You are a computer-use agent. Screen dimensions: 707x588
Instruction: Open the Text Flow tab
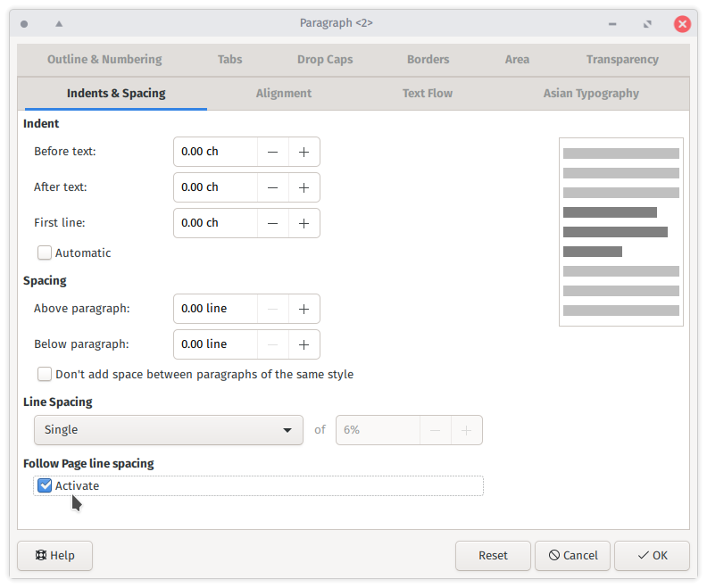(427, 93)
